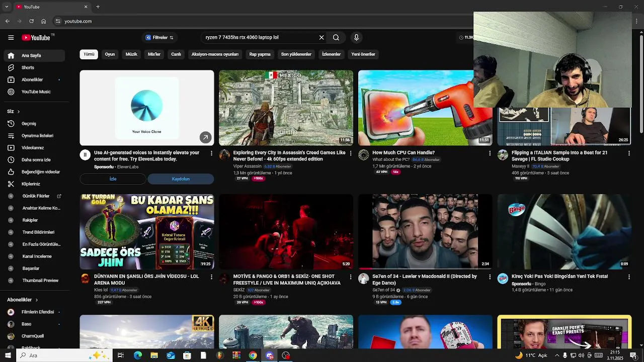
Task: Open Kanal İnceleme in the sidebar
Action: click(34, 256)
